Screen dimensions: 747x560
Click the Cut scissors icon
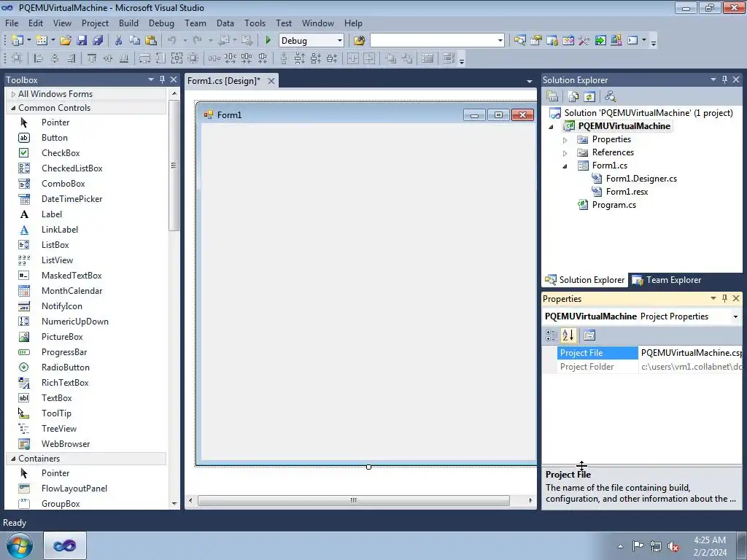coord(119,41)
